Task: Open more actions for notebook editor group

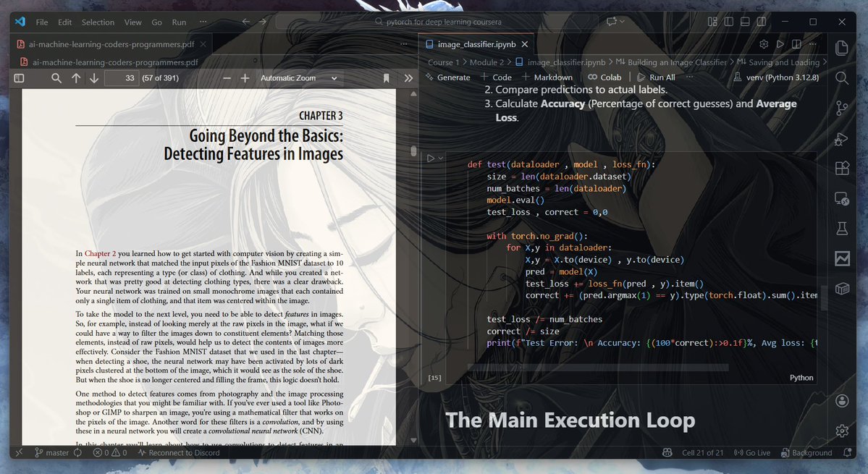Action: point(813,44)
